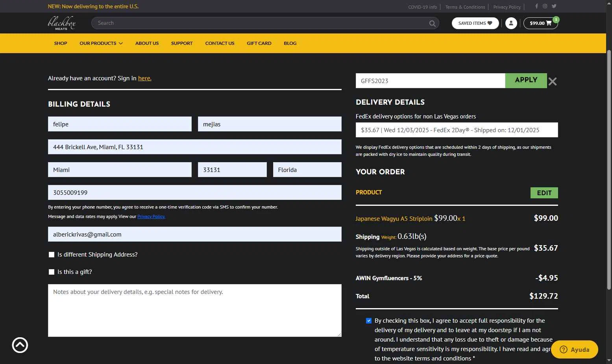Open Japanese Wagyu A5 Striploin product link
This screenshot has height=364, width=612.
pos(394,218)
